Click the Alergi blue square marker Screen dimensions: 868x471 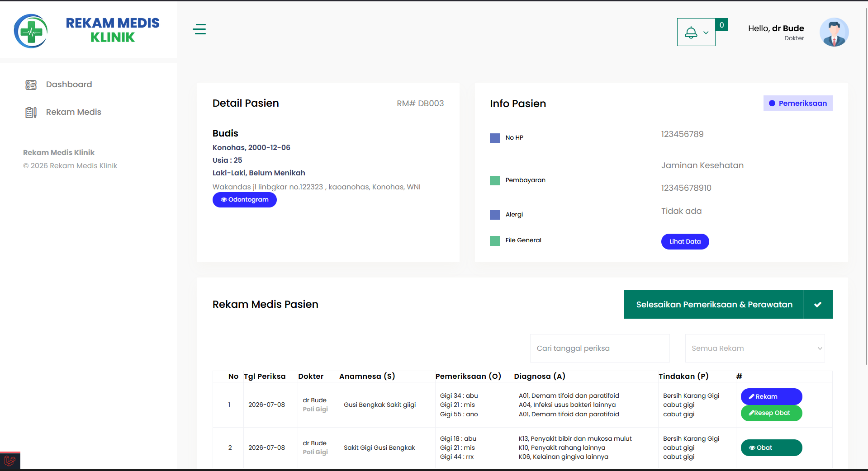pos(494,215)
